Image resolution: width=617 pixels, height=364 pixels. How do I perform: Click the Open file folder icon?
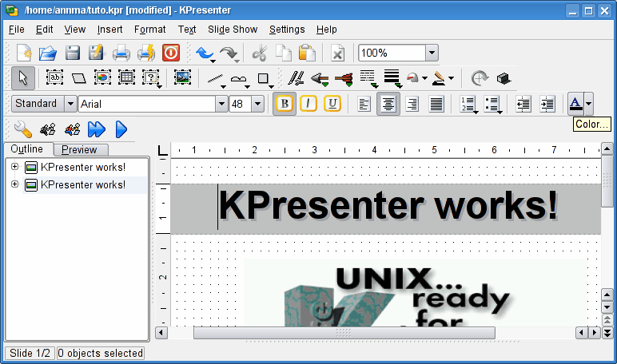pyautogui.click(x=48, y=53)
